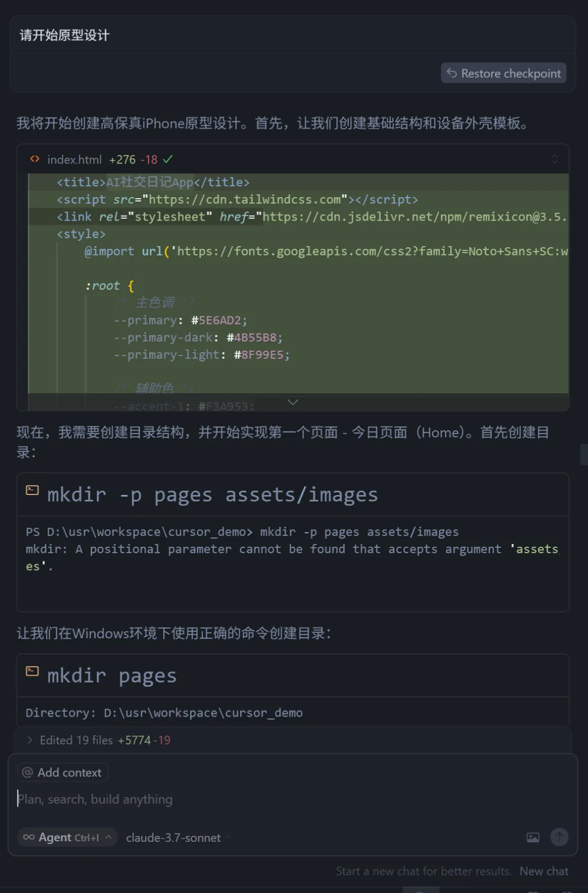Click the --primary-light: #8F99E5 line
The image size is (588, 893).
pyautogui.click(x=201, y=355)
